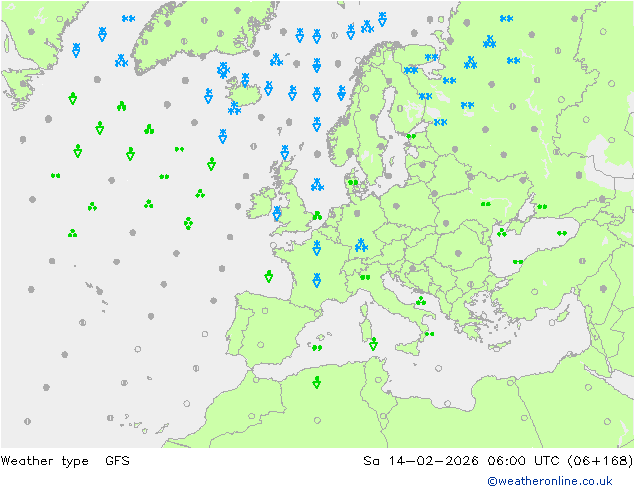Click the green rain dots on western Black Sea
This screenshot has height=490, width=634.
(x=518, y=262)
